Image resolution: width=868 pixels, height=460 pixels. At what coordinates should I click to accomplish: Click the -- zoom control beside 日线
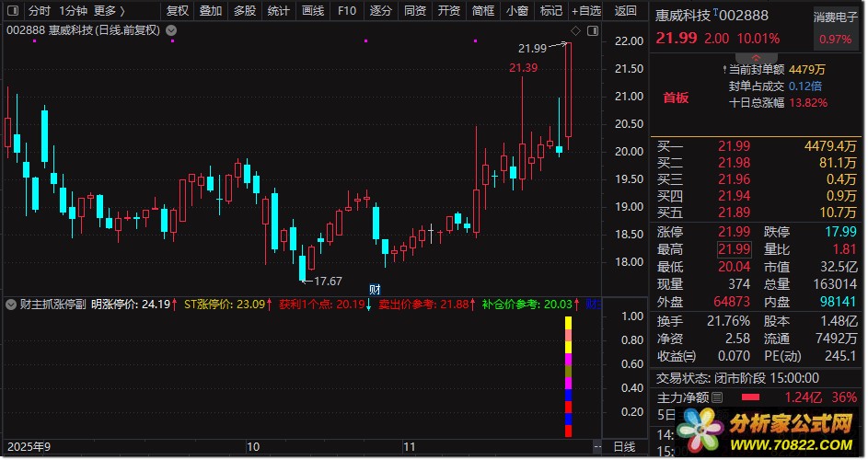[x=597, y=446]
